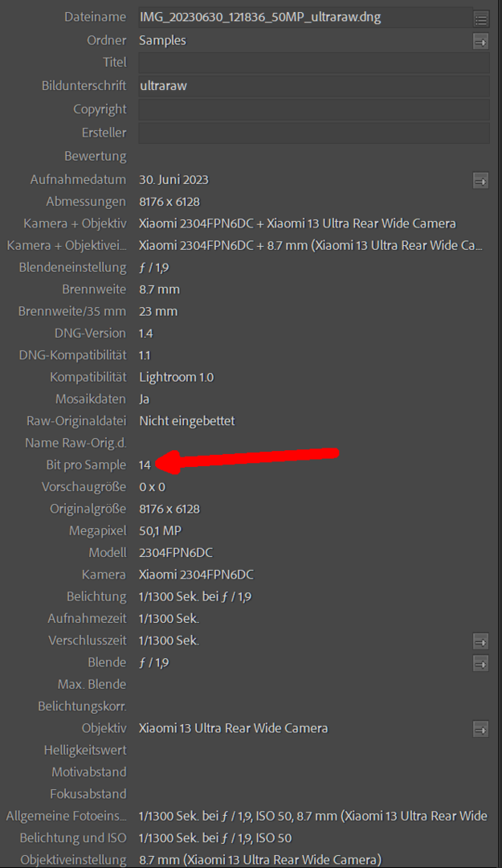The height and width of the screenshot is (868, 502).
Task: Click the empty Copyright field
Action: click(313, 109)
